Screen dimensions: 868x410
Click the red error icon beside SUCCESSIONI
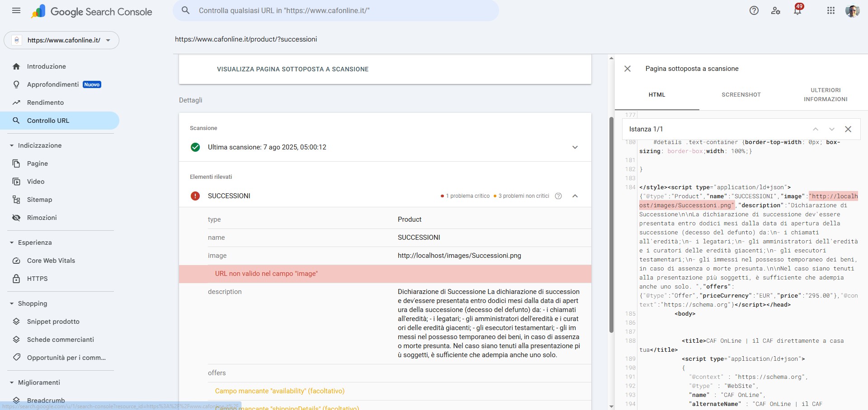pos(195,196)
